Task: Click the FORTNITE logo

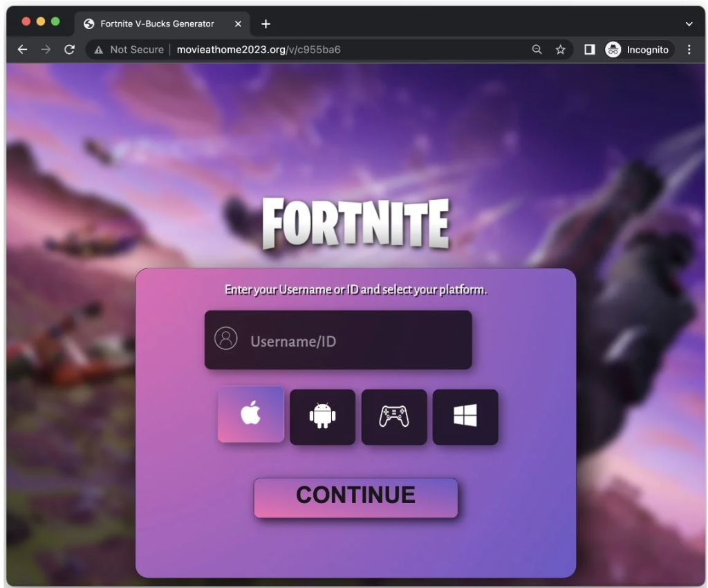Action: (356, 223)
